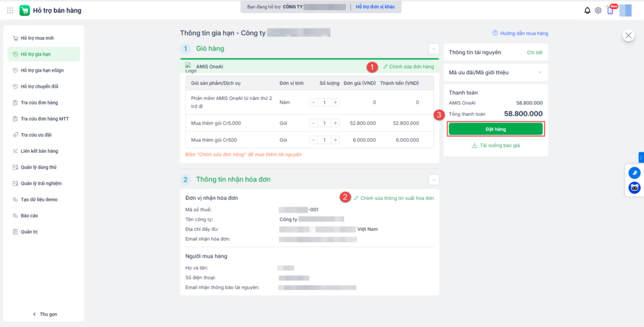Click quantity field for gói Cr500
644x327 pixels.
pos(325,140)
